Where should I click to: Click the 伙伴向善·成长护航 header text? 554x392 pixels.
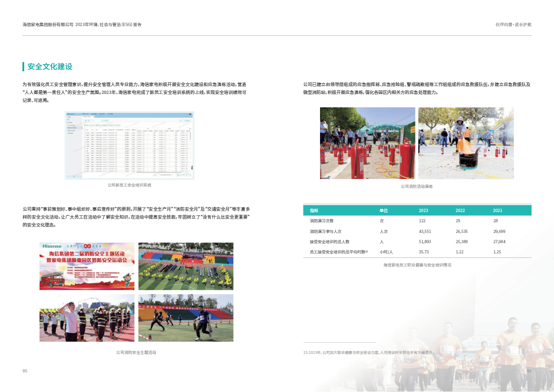click(513, 24)
